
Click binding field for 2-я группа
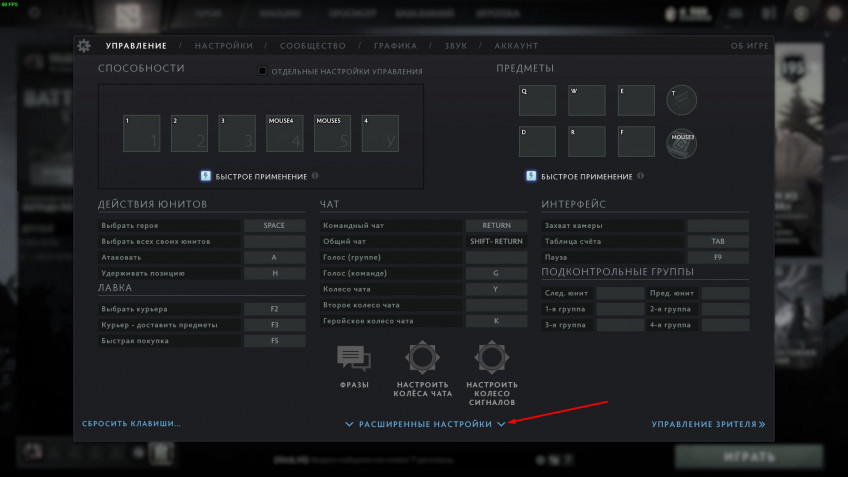tap(725, 309)
